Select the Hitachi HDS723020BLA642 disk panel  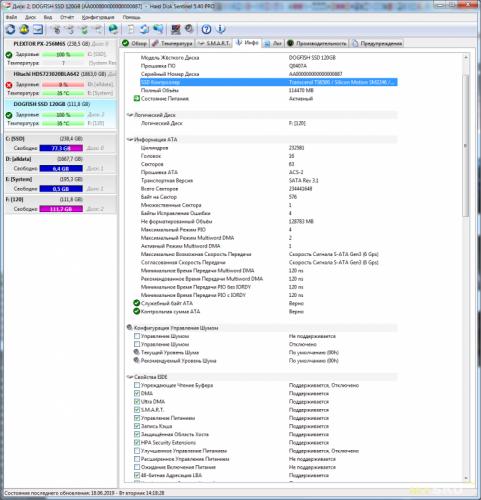pos(61,84)
